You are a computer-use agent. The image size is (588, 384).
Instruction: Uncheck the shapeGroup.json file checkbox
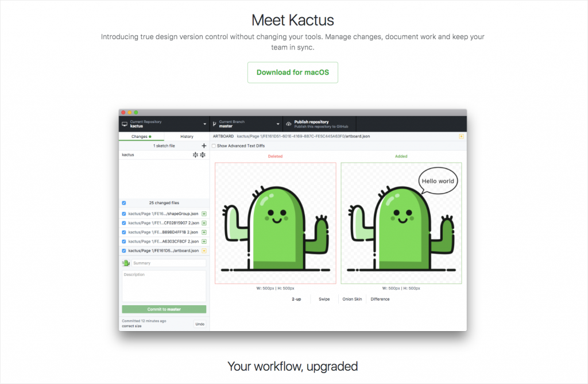(x=124, y=214)
